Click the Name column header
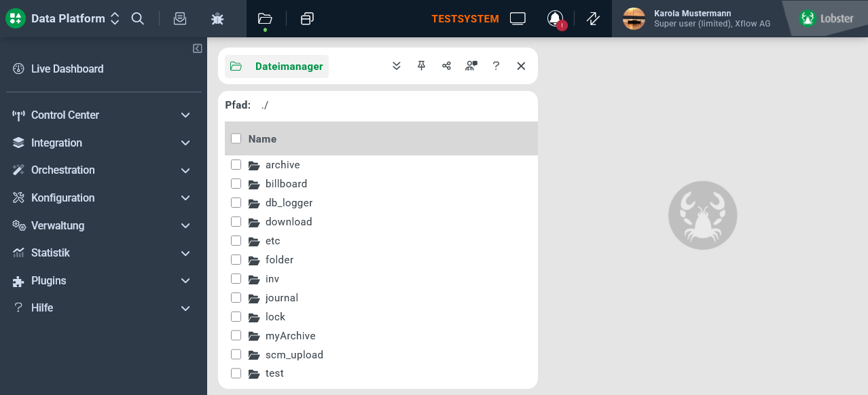 click(262, 138)
